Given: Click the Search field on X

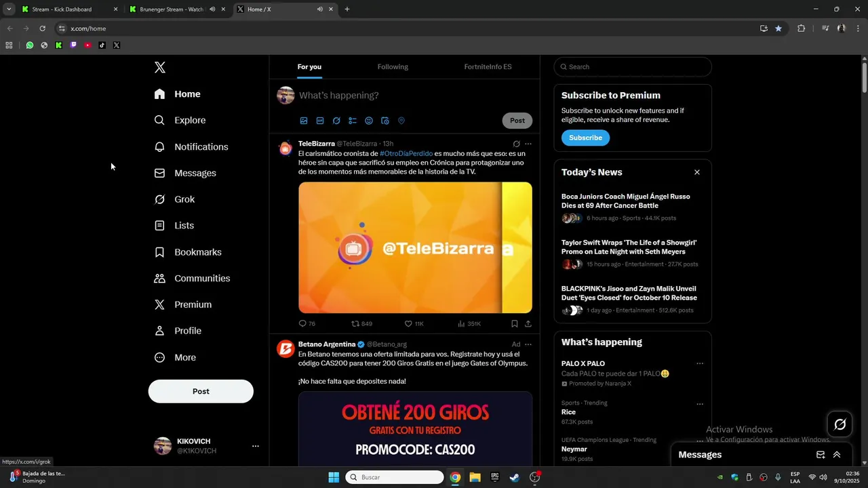Looking at the screenshot, I should 633,66.
